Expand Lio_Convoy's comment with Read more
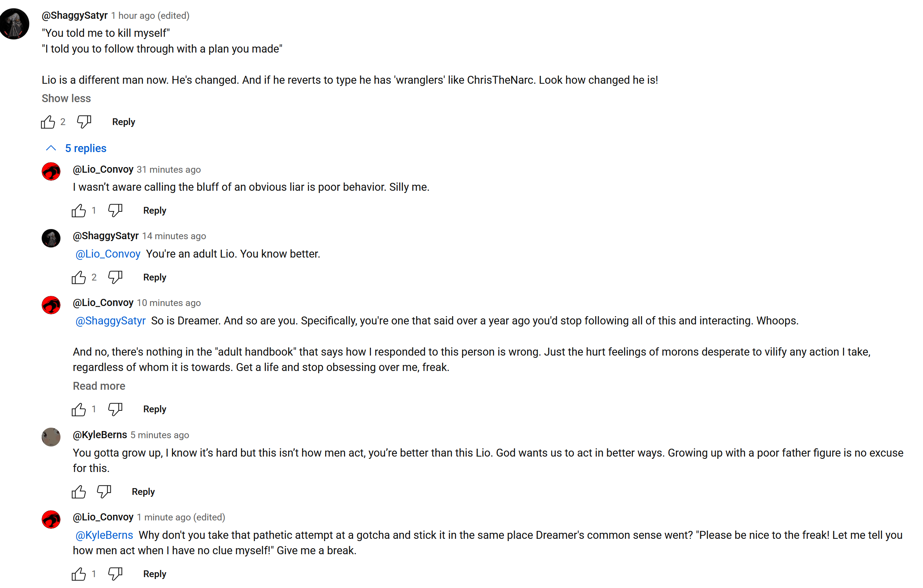 click(x=99, y=386)
